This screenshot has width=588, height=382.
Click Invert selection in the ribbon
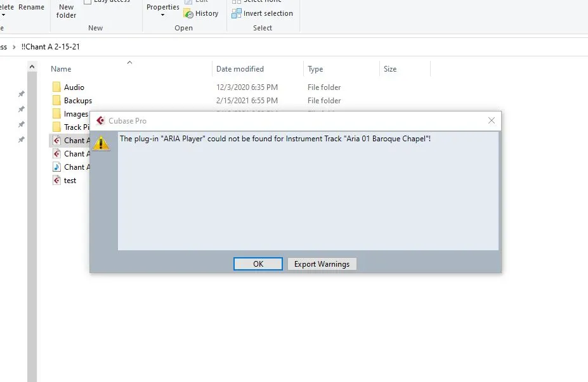[x=262, y=13]
